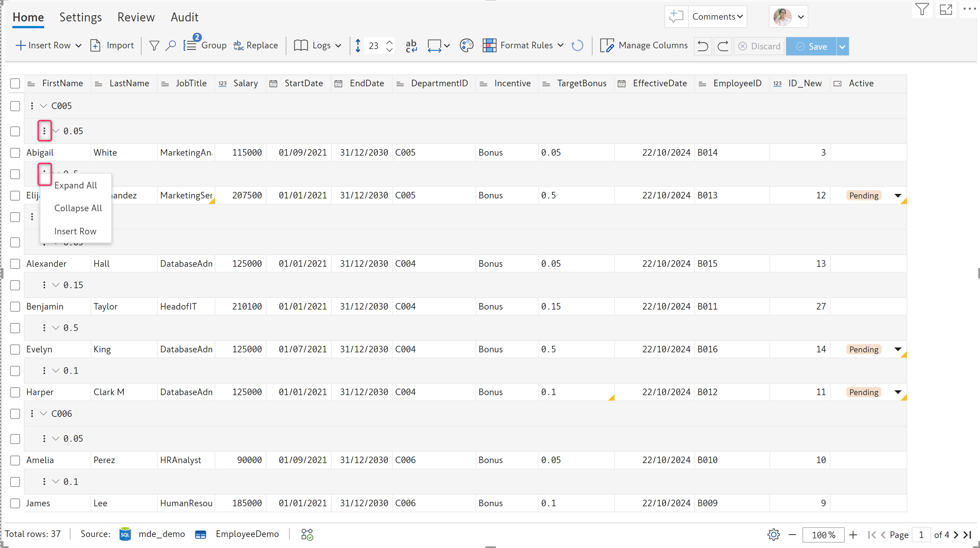Switch to the Audit tab
Image resolution: width=980 pixels, height=548 pixels.
(184, 17)
